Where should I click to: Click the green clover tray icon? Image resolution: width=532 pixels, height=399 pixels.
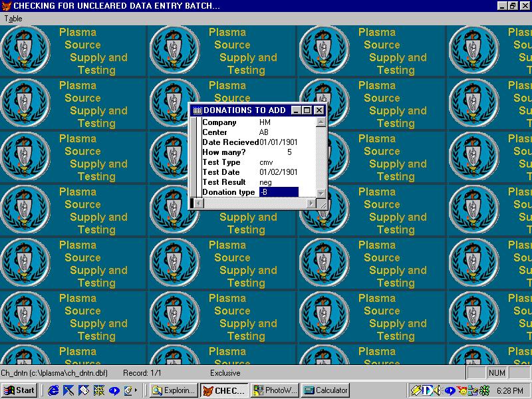tap(485, 390)
